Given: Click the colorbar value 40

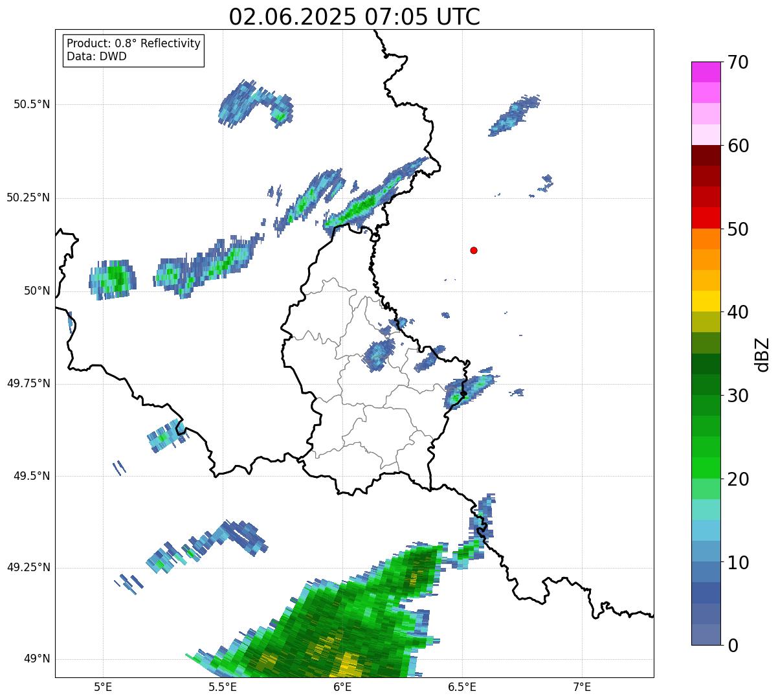Looking at the screenshot, I should click(x=738, y=312).
